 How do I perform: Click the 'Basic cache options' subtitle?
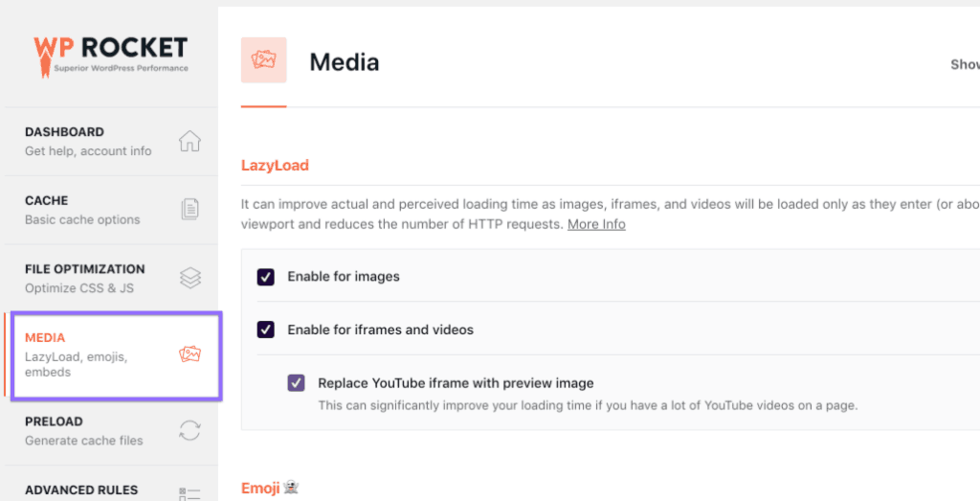point(82,219)
